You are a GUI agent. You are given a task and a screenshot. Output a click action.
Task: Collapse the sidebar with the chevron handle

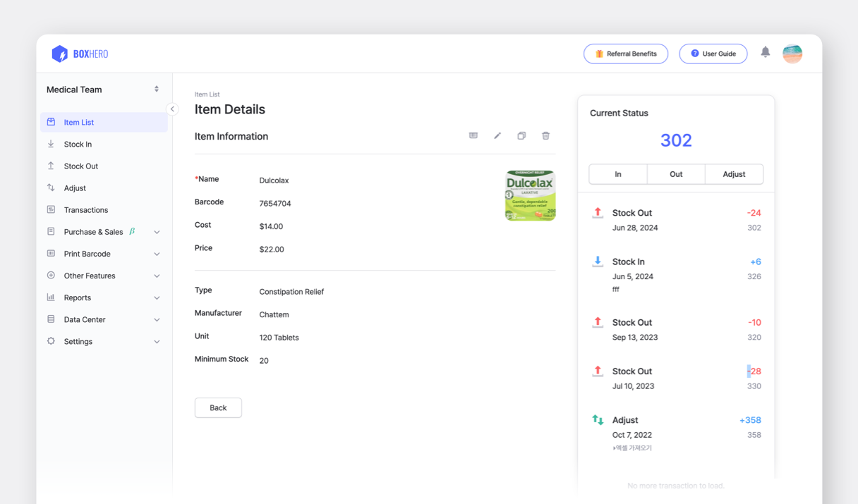172,109
